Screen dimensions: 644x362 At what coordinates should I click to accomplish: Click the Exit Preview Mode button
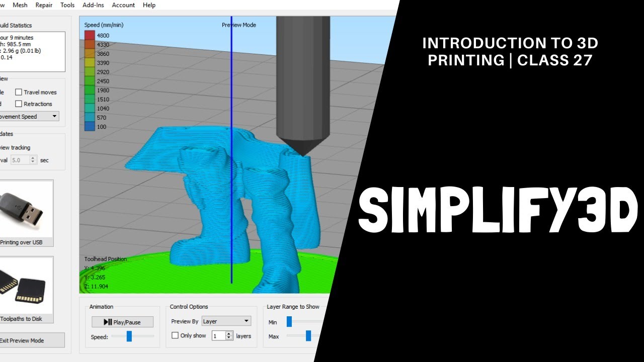pos(31,340)
